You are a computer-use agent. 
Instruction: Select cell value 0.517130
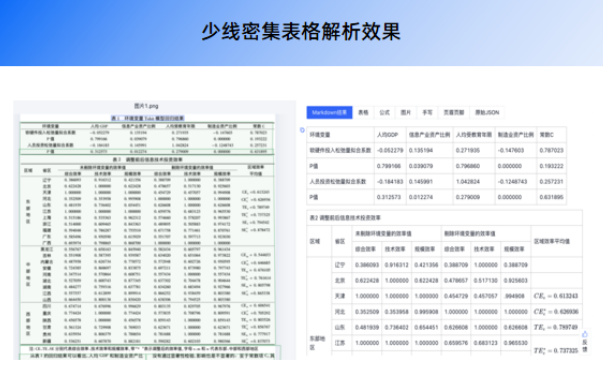tap(486, 281)
